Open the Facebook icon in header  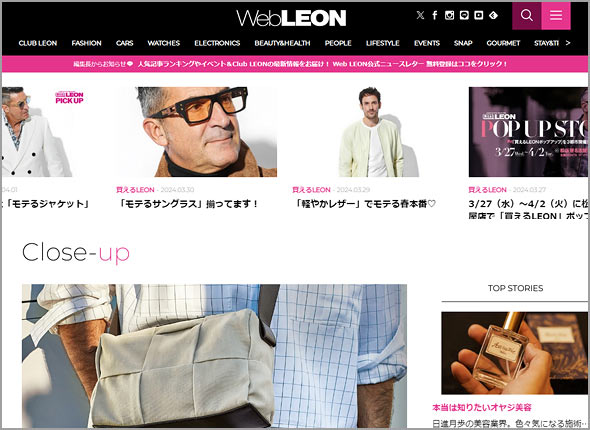pos(435,15)
